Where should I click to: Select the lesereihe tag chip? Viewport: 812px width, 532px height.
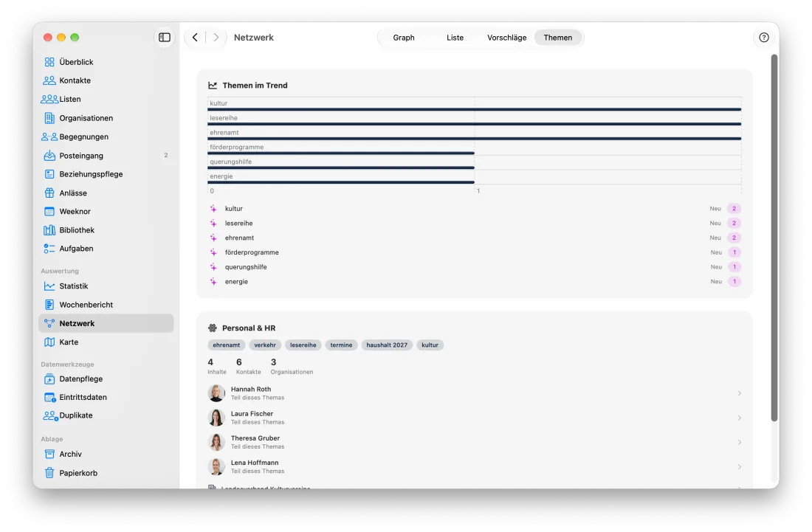[303, 345]
